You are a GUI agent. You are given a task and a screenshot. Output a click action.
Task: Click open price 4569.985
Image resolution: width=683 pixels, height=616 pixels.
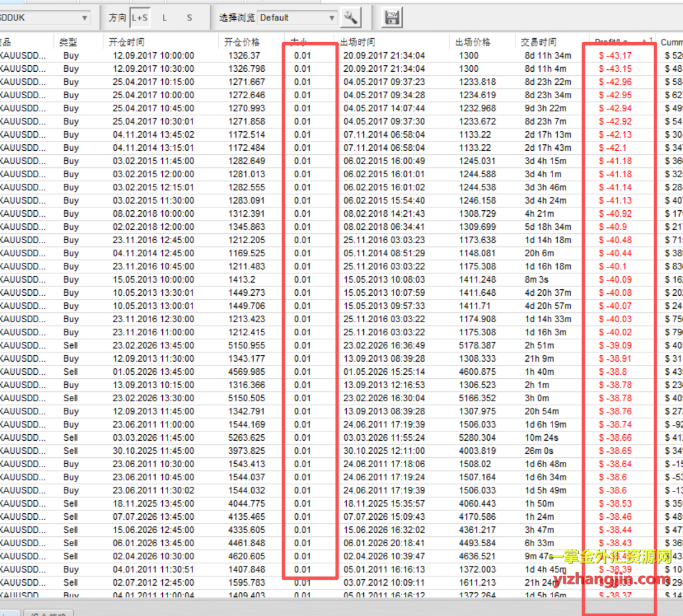pos(247,372)
